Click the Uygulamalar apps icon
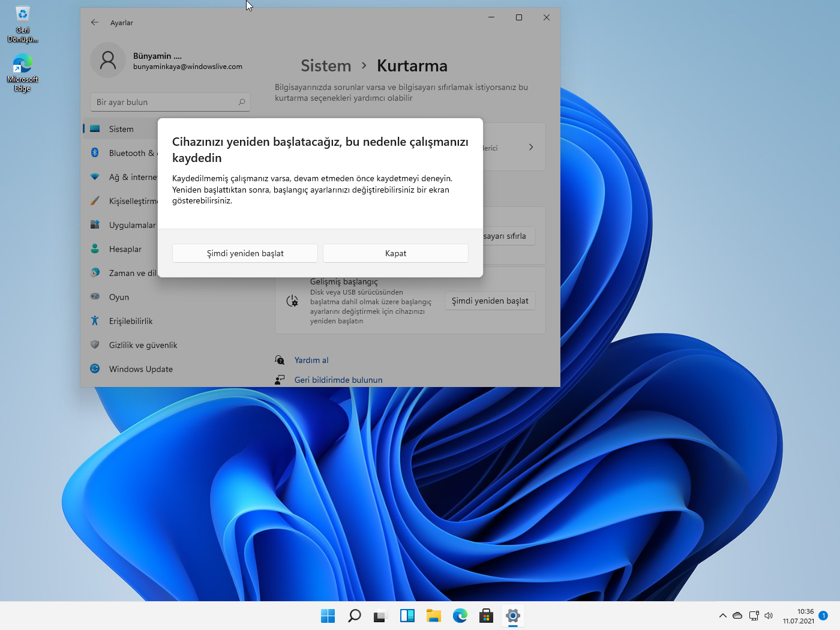The height and width of the screenshot is (630, 840). tap(95, 224)
